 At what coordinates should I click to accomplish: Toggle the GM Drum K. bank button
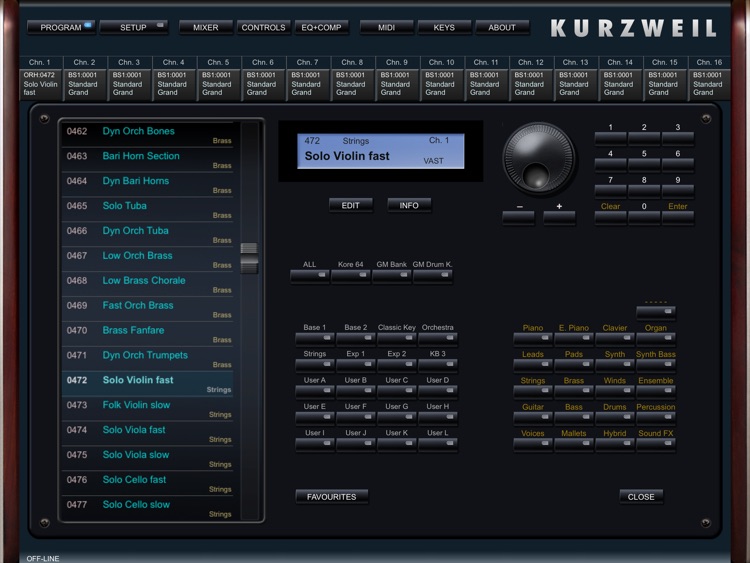[x=432, y=276]
